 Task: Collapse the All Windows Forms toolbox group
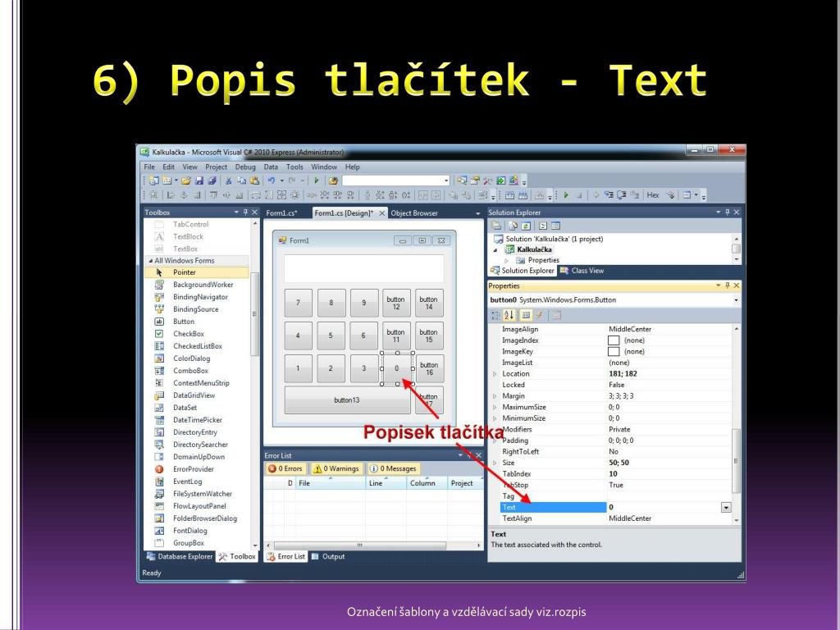[x=151, y=260]
